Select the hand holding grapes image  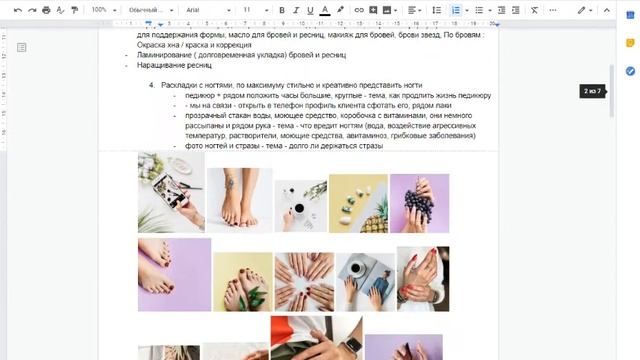[420, 203]
